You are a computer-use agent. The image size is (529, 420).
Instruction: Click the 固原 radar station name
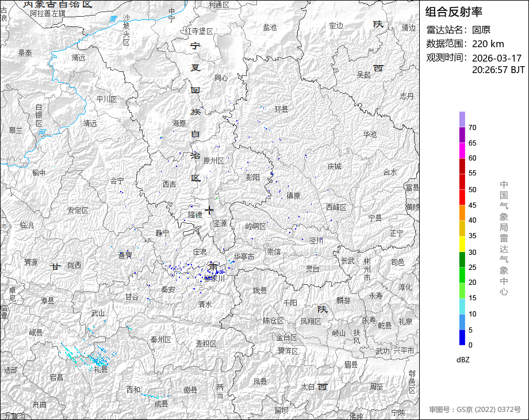click(x=481, y=30)
